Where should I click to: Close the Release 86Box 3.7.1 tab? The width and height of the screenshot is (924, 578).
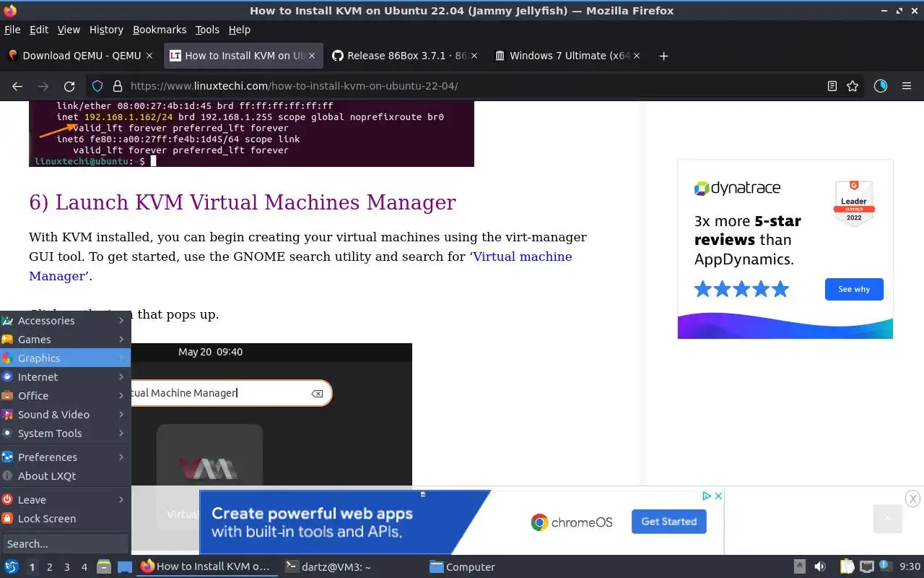pos(474,56)
